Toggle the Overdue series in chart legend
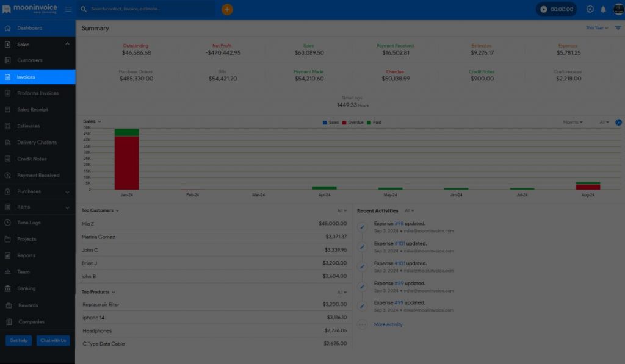625x364 pixels. click(353, 123)
